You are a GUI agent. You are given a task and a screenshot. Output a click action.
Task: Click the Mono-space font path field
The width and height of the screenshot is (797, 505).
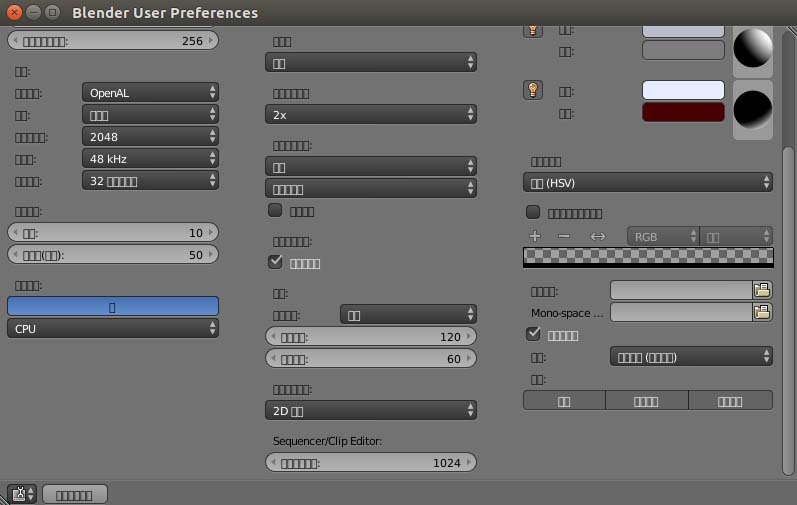(x=681, y=312)
